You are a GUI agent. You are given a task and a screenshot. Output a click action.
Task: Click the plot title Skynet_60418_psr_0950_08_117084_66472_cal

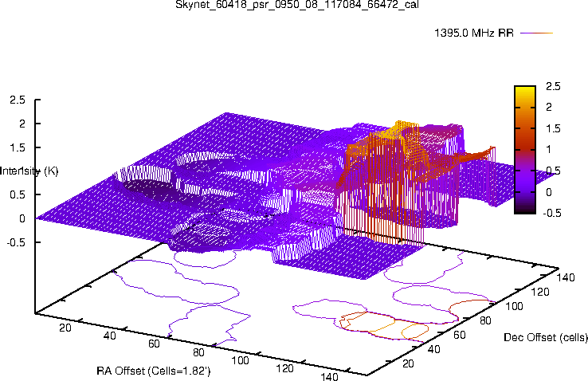(x=296, y=5)
